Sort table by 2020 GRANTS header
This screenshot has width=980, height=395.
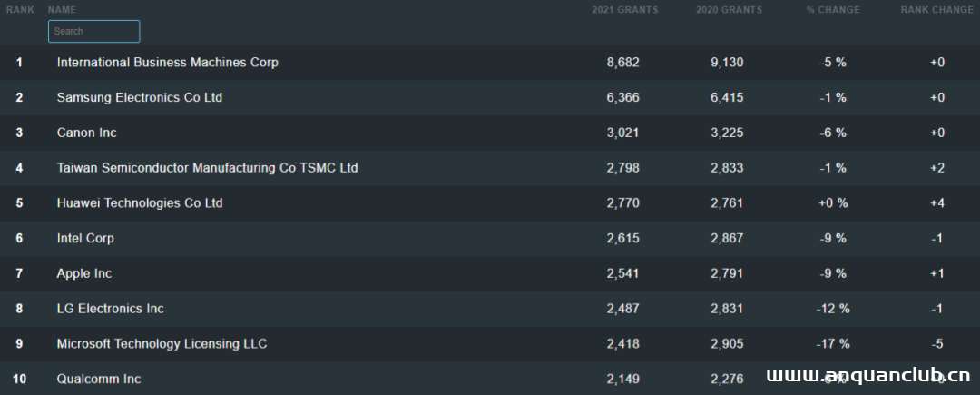(729, 10)
